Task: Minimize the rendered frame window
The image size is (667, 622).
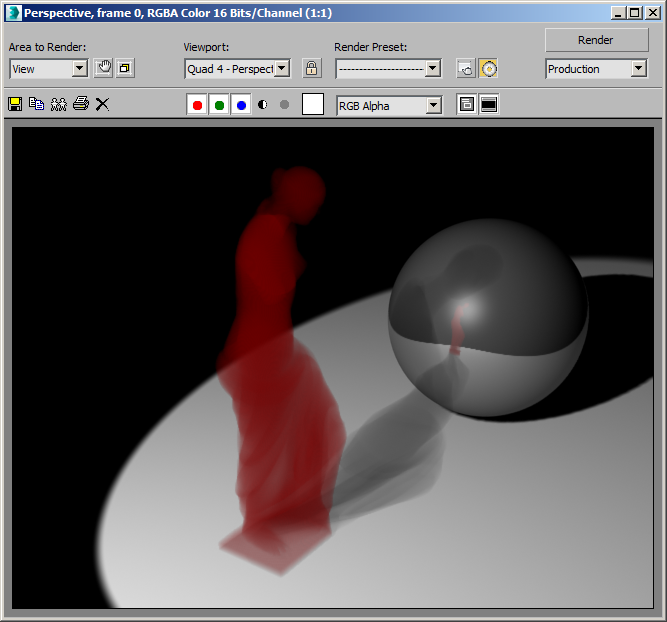Action: click(x=618, y=13)
